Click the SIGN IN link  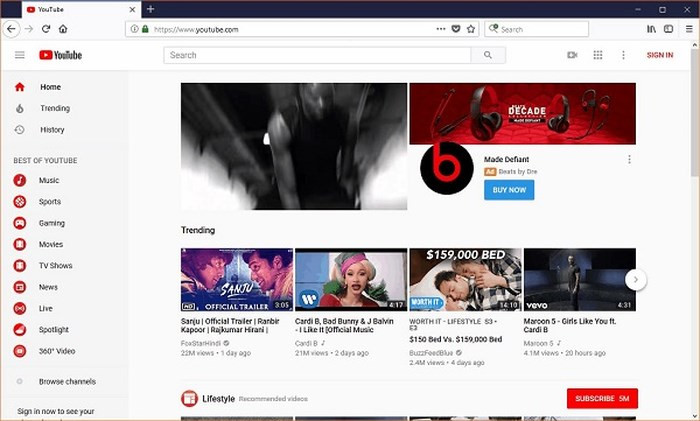[x=660, y=55]
